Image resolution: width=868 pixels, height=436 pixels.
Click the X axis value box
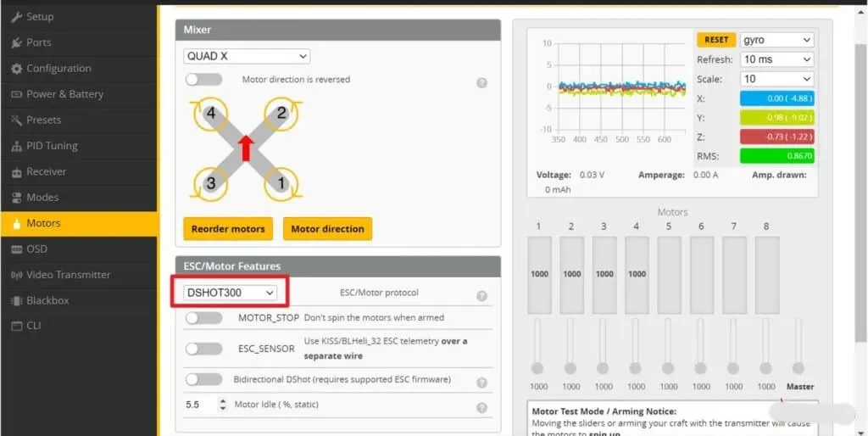pyautogui.click(x=776, y=98)
